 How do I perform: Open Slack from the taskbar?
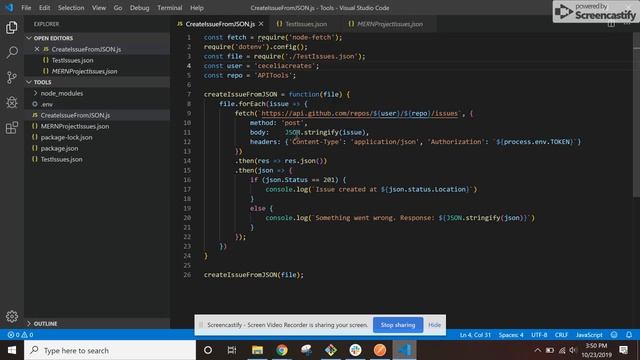click(x=355, y=350)
